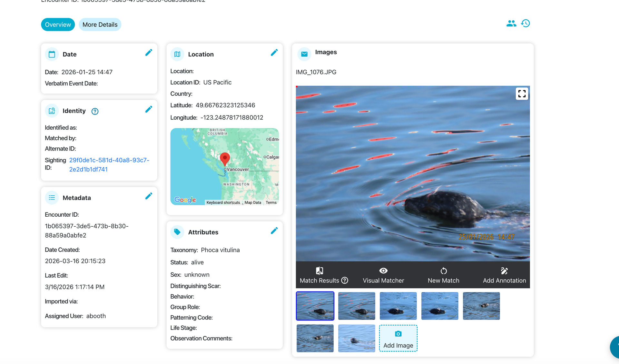View encounter history clock icon
Image resolution: width=619 pixels, height=364 pixels.
[526, 24]
